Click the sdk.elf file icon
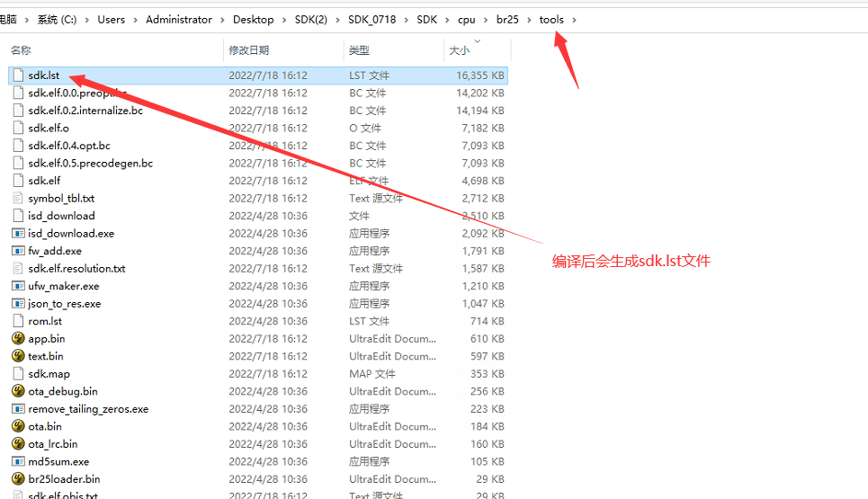The image size is (868, 499). [x=18, y=181]
